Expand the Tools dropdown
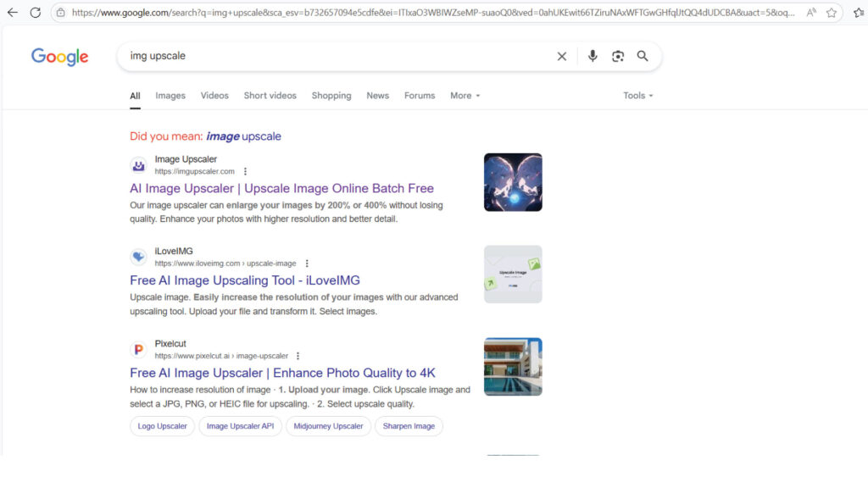The width and height of the screenshot is (868, 488). pos(637,96)
